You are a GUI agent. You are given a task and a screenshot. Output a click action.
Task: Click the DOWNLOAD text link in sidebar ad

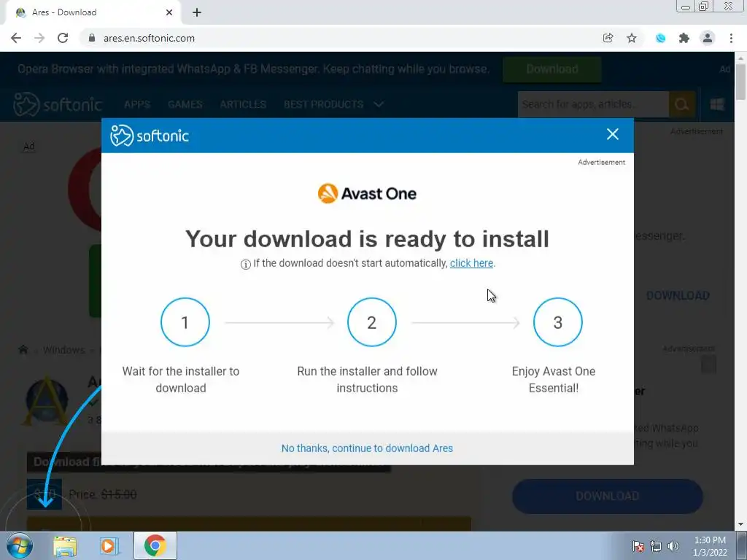pyautogui.click(x=678, y=296)
